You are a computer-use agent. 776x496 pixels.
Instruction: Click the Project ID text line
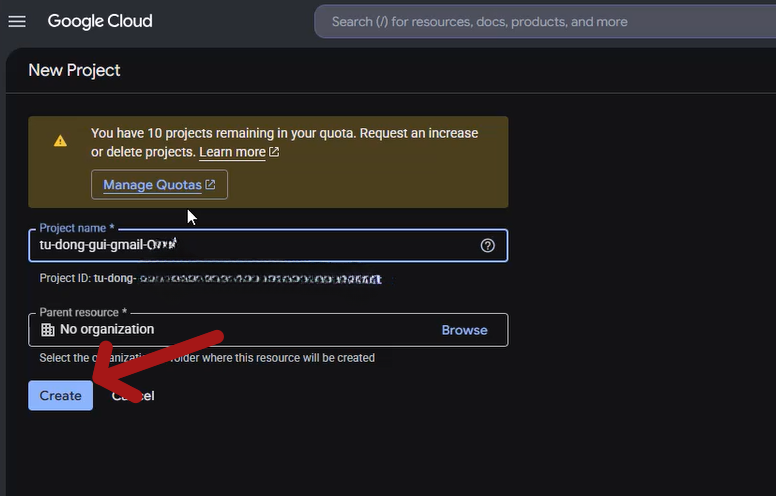211,279
